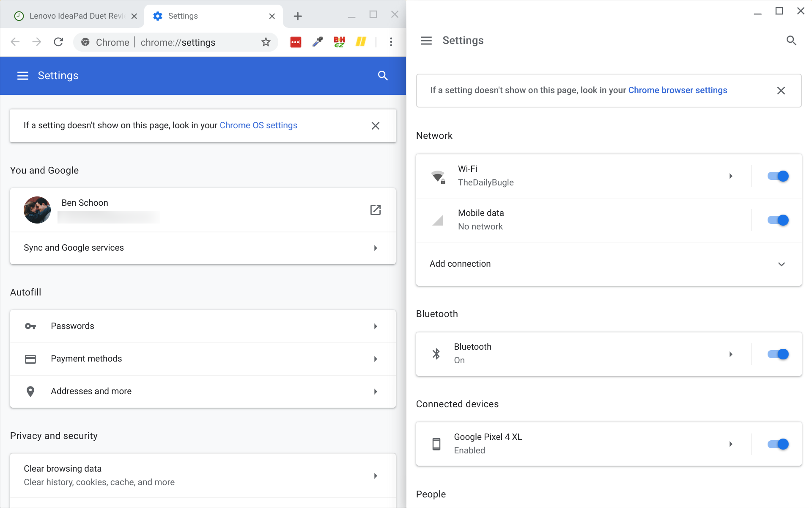Click the eyedropper extension icon
The width and height of the screenshot is (812, 508).
[317, 42]
